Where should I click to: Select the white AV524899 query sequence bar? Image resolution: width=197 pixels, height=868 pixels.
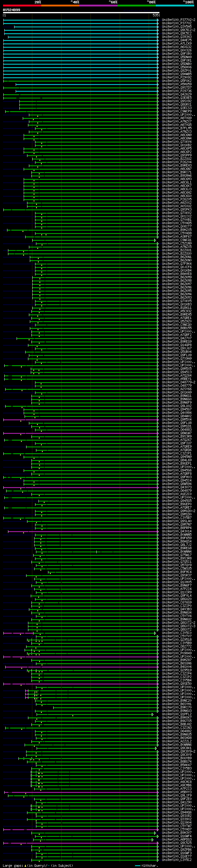[x=81, y=12]
